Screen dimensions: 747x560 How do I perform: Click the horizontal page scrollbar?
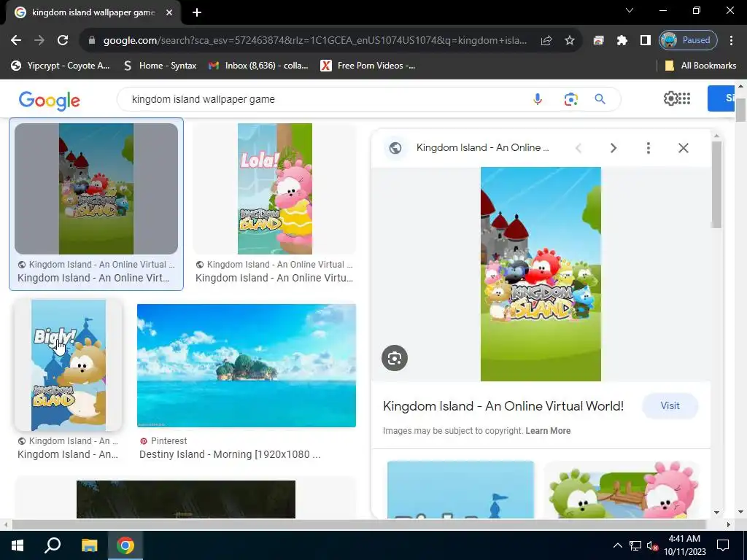(x=358, y=525)
